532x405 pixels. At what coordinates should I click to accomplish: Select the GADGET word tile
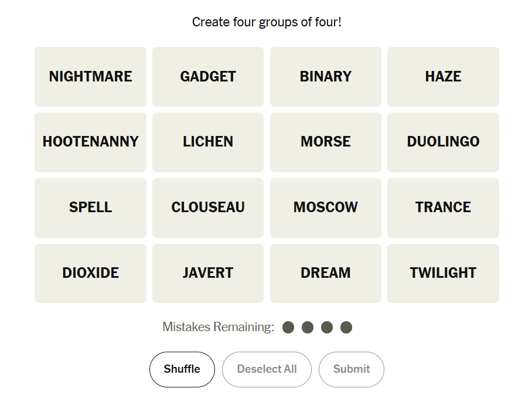pos(208,77)
